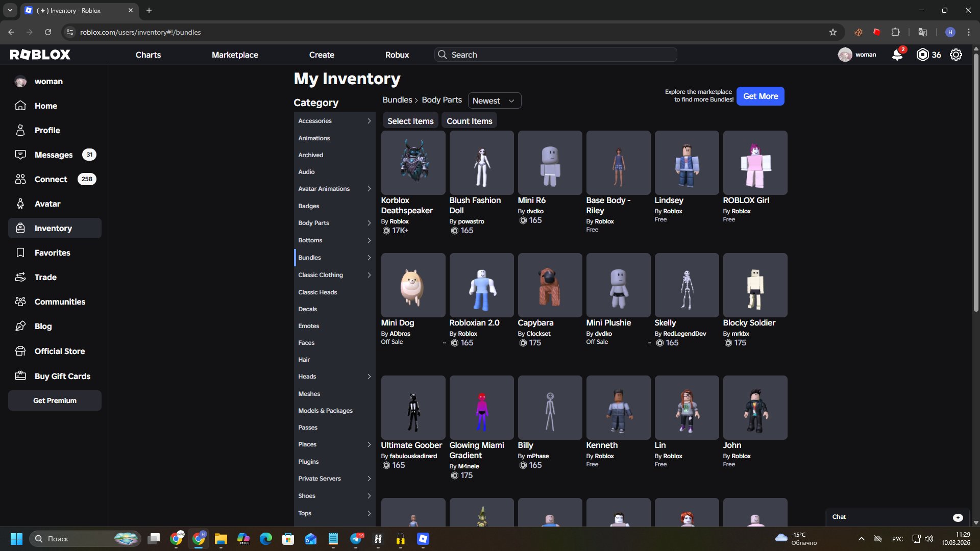
Task: Click the Official Store sidebar icon
Action: [20, 351]
